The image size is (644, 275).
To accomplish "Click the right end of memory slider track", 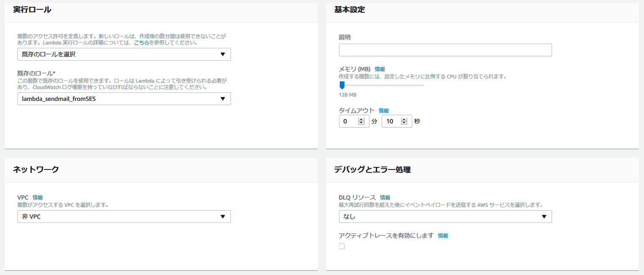I will tap(422, 85).
